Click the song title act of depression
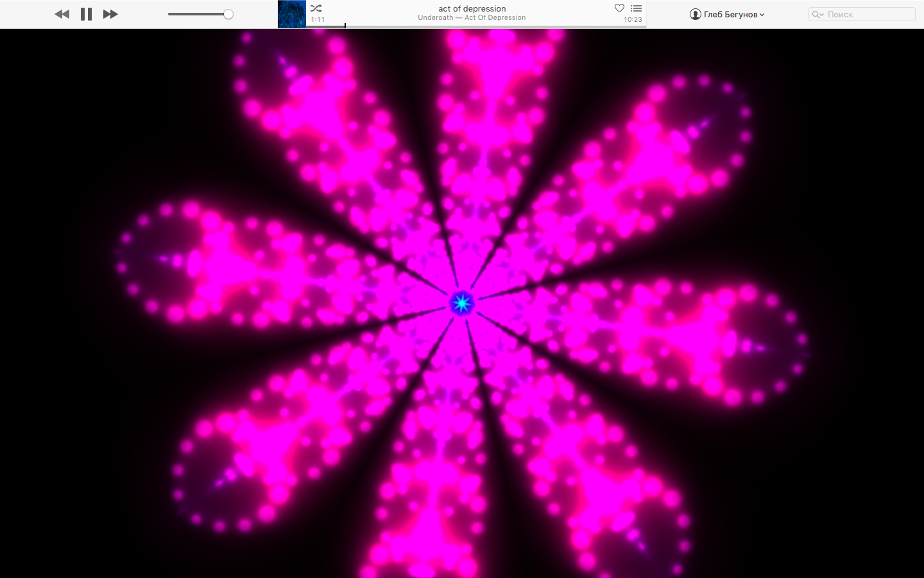 (472, 8)
